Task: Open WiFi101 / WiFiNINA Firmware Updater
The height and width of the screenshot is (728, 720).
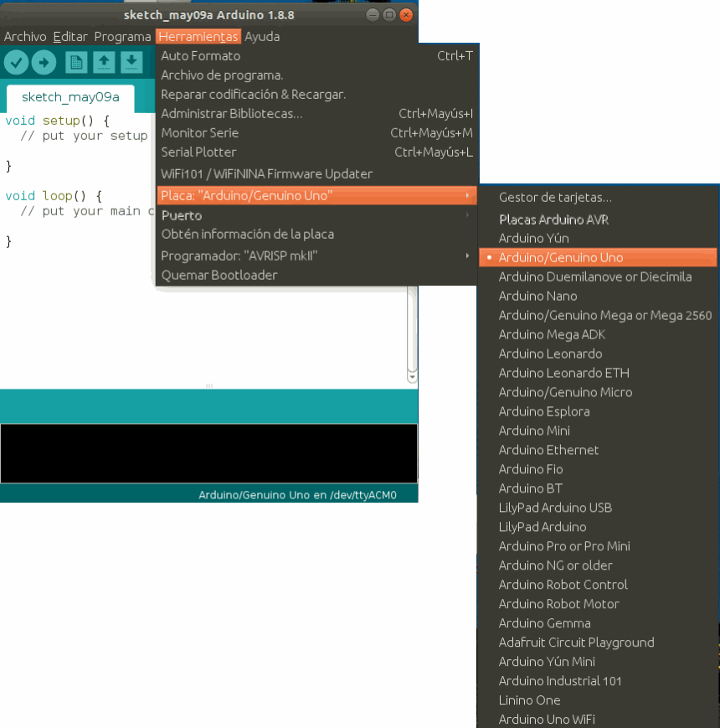Action: coord(316,174)
